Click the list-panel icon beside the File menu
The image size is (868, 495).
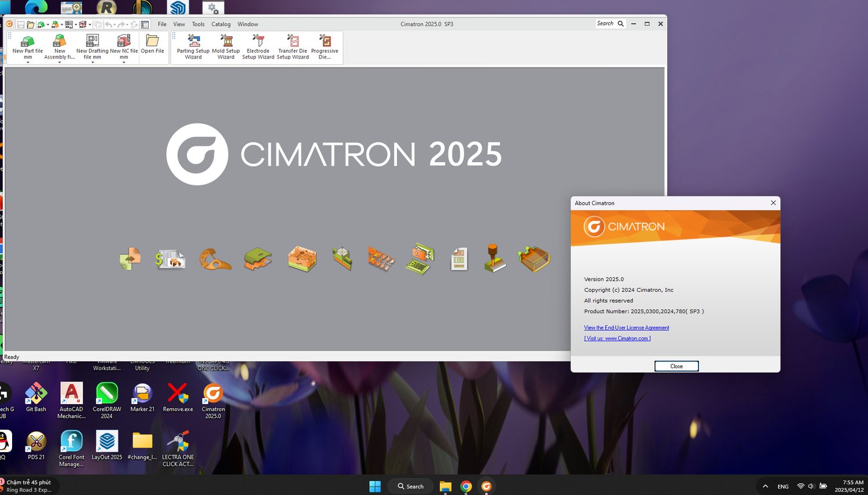click(x=145, y=24)
